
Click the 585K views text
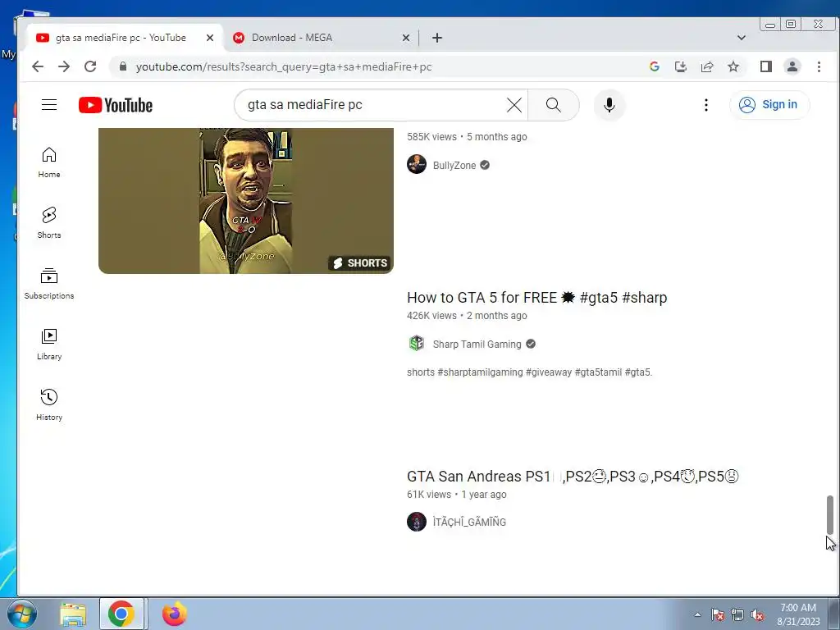(x=431, y=137)
